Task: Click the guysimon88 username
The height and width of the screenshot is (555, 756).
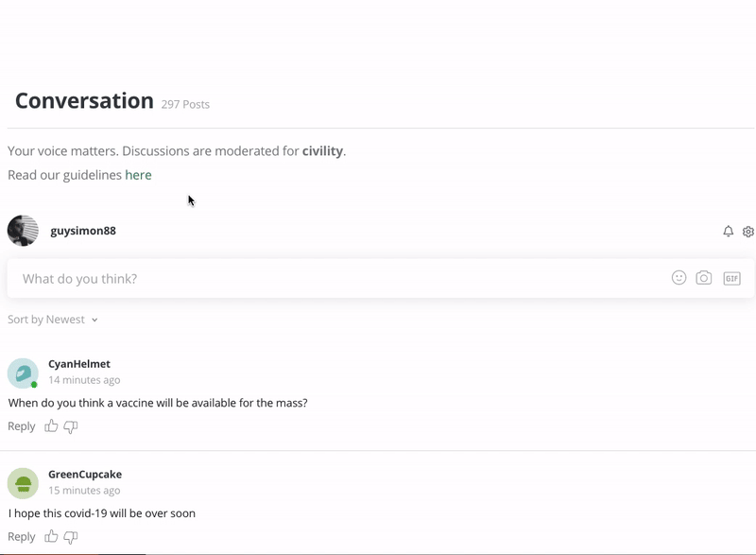Action: [83, 231]
